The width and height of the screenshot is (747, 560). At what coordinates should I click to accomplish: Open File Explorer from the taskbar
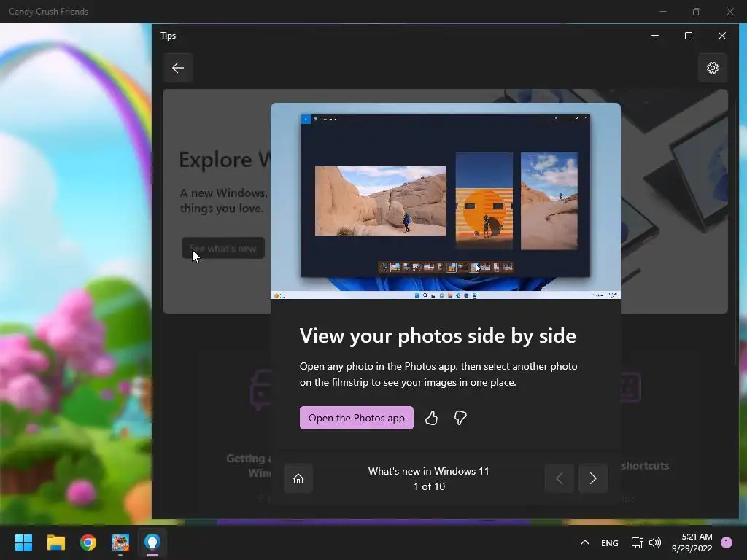55,542
